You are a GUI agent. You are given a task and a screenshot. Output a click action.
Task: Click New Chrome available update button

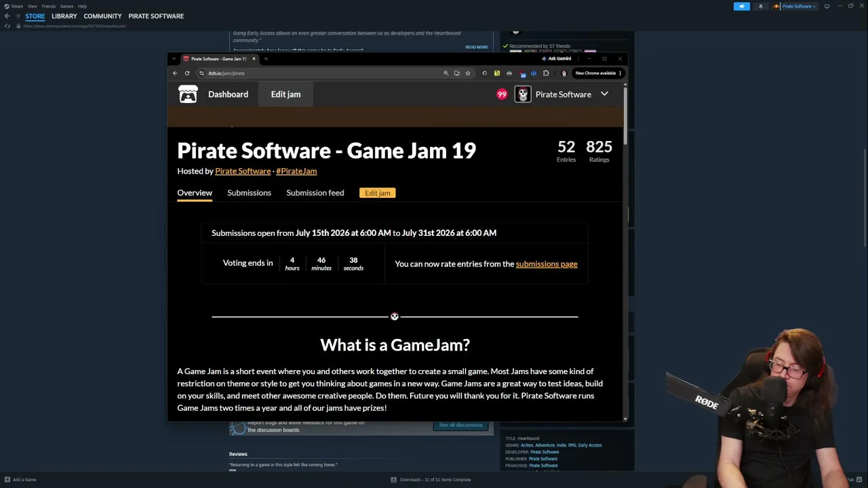click(598, 73)
